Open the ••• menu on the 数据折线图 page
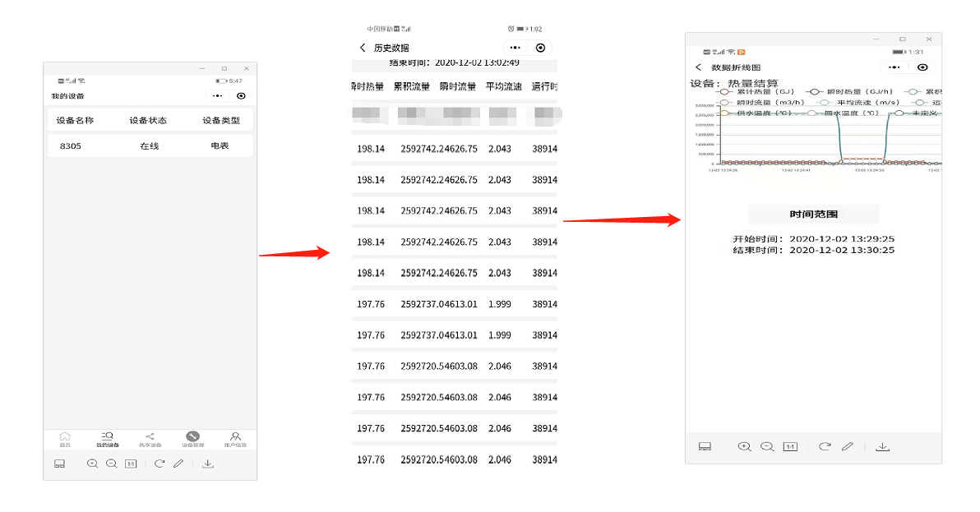This screenshot has height=512, width=980. tap(894, 67)
